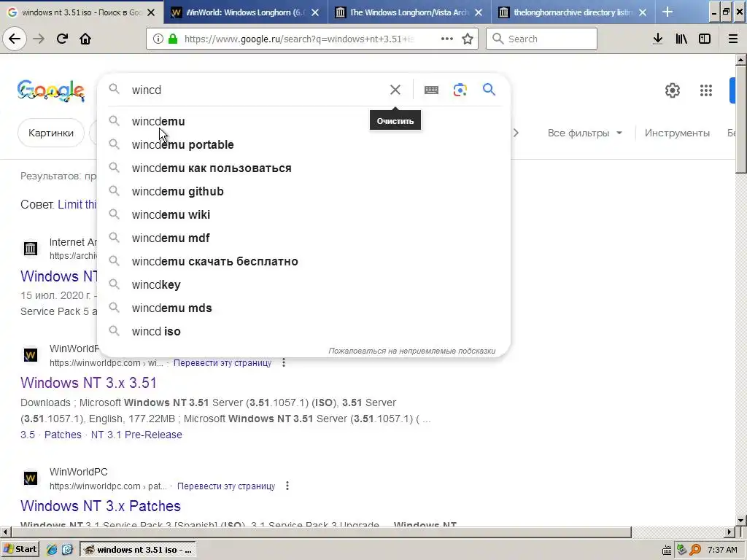This screenshot has height=560, width=747.
Task: Go back with the browser back arrow
Action: click(15, 39)
